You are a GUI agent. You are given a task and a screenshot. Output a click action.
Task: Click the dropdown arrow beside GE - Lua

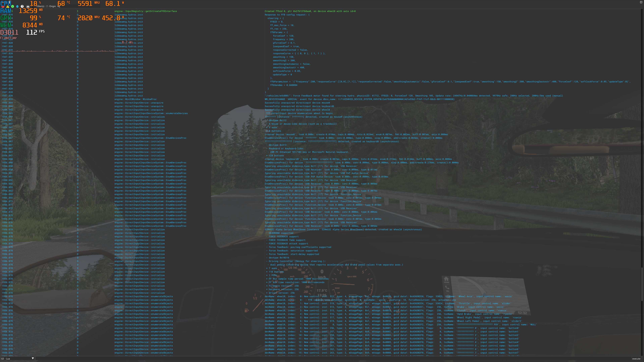33,358
